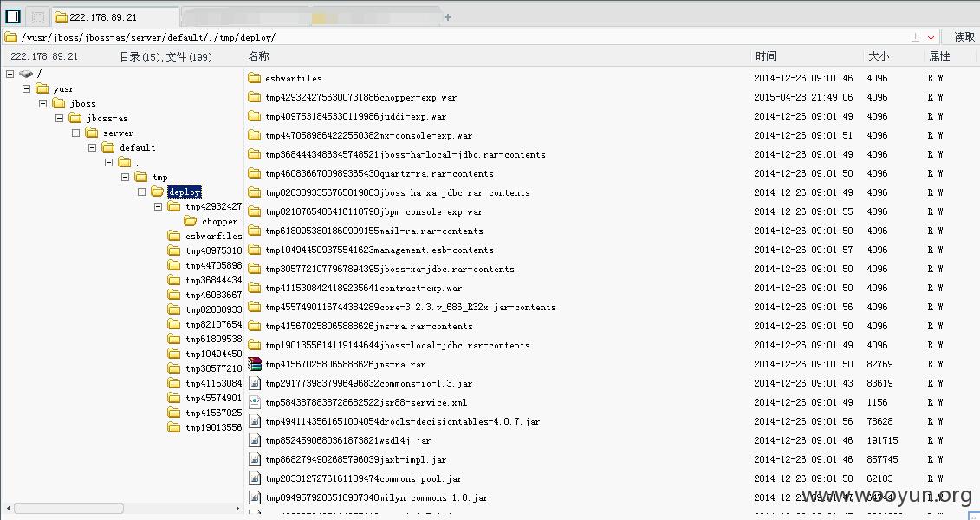
Task: Click the yusr folder icon in tree
Action: coord(42,88)
